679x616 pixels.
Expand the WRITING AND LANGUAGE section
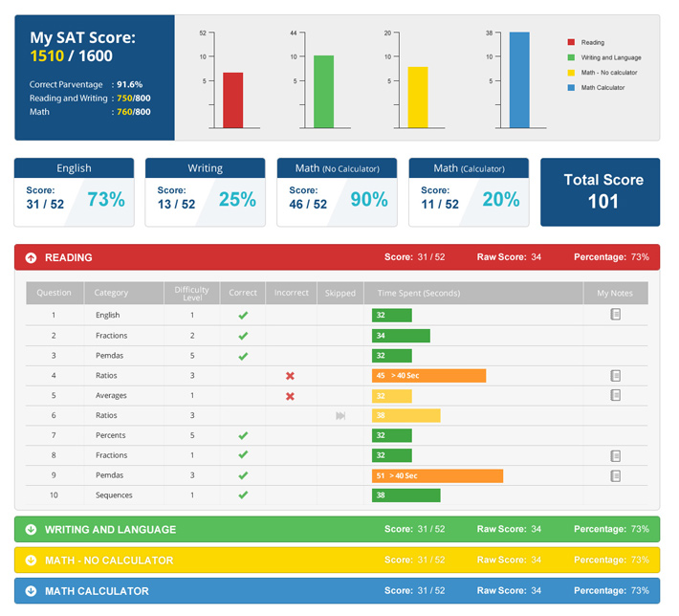point(337,529)
